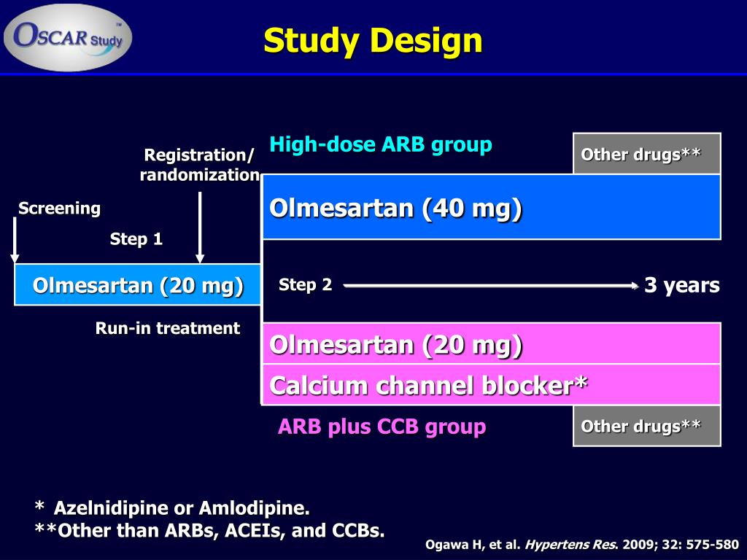Image resolution: width=747 pixels, height=560 pixels.
Task: Select the lower Other drugs** box
Action: 647,426
